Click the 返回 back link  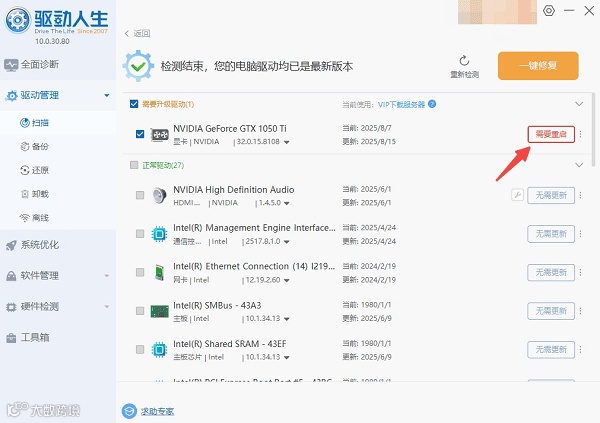[x=137, y=34]
